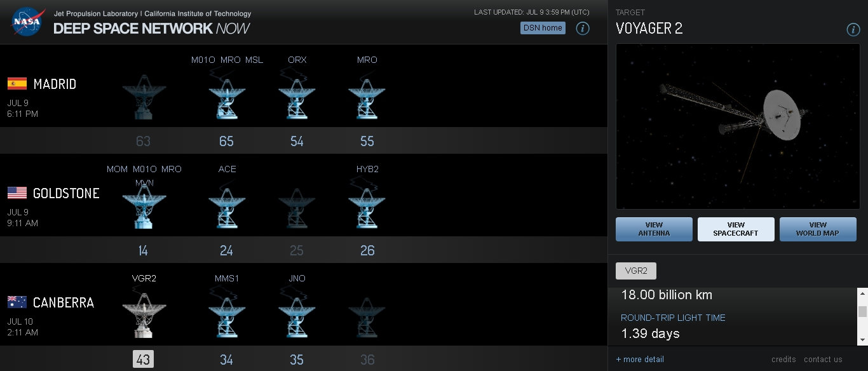The height and width of the screenshot is (371, 868).
Task: Click the ACE spacecraft label
Action: [227, 169]
